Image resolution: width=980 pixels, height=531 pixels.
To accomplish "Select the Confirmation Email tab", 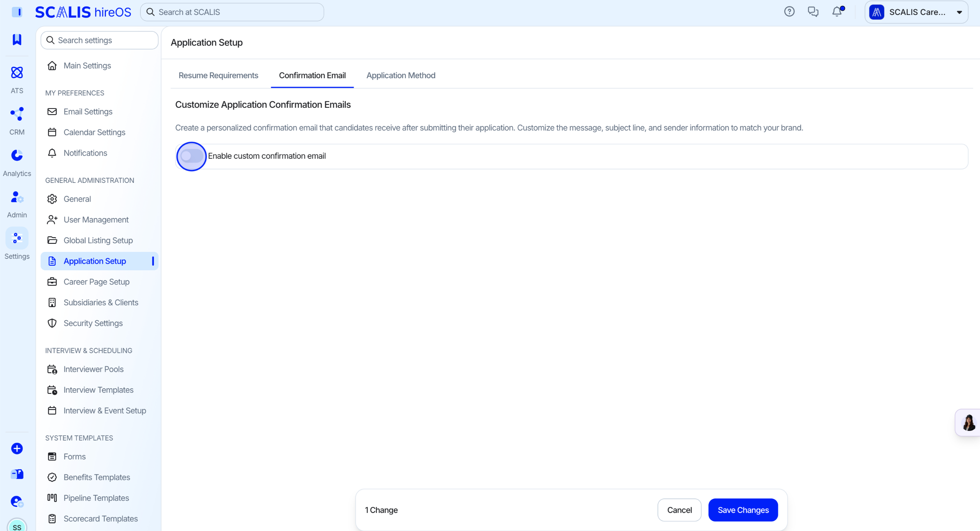I will pos(312,76).
